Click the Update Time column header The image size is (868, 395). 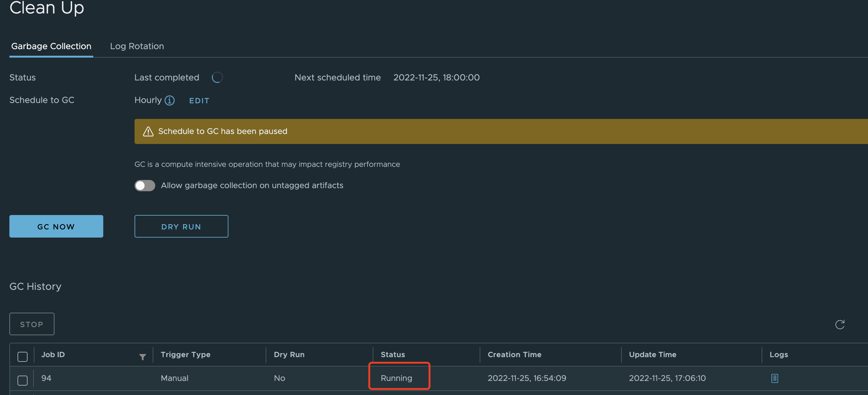[x=652, y=355]
